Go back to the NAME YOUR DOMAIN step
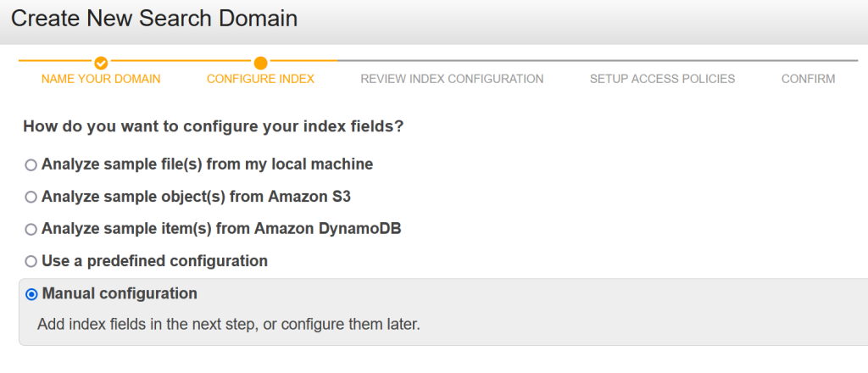 101,79
